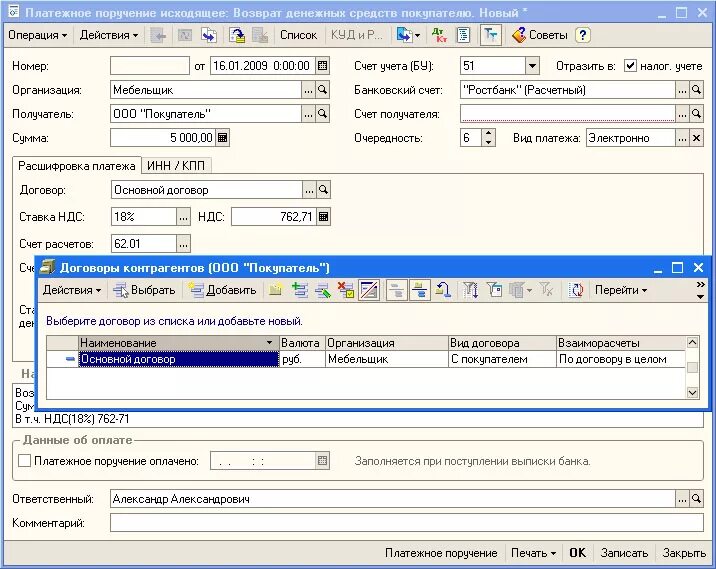This screenshot has width=716, height=569.
Task: Click the new group folder icon
Action: pyautogui.click(x=275, y=290)
